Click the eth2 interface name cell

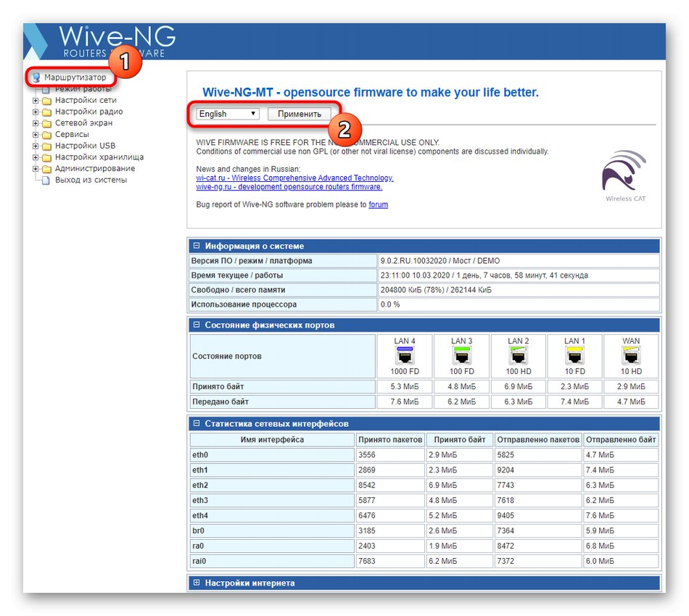coord(272,485)
